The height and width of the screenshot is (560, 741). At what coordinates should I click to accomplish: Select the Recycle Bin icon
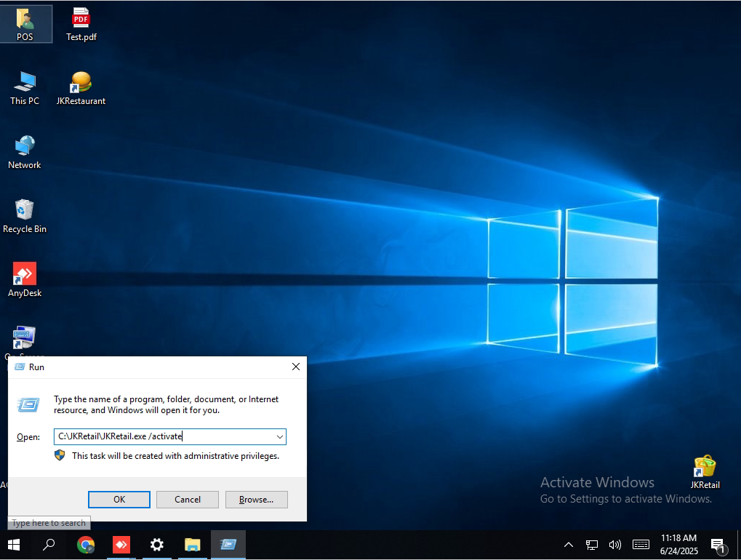(x=25, y=216)
